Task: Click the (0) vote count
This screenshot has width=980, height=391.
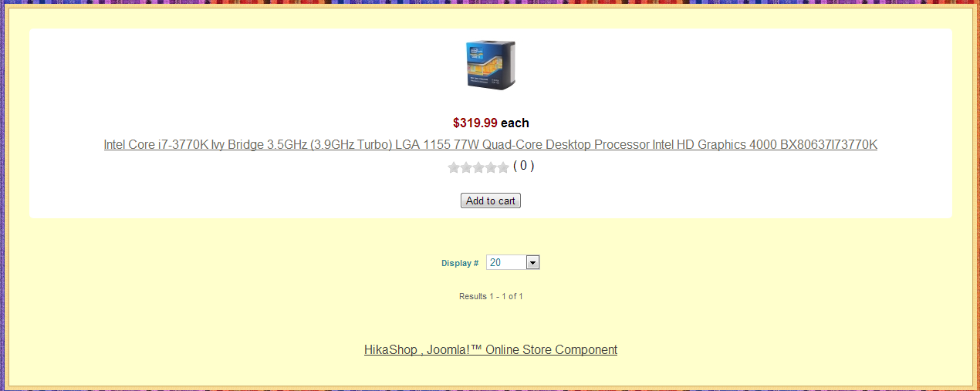Action: pos(523,165)
